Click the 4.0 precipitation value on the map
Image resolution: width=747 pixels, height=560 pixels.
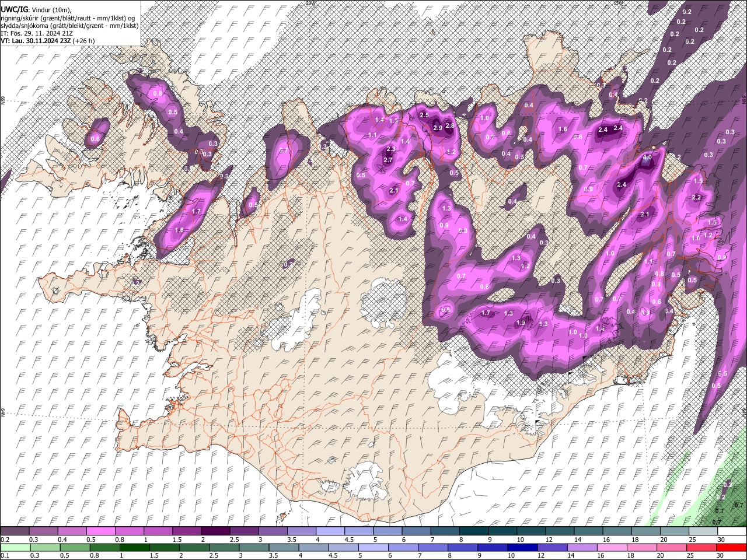(x=647, y=157)
